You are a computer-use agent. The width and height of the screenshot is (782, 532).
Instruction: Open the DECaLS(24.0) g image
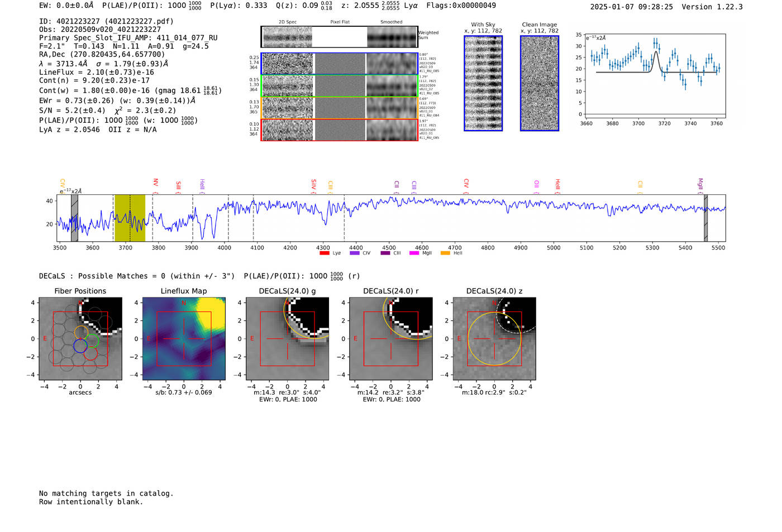tap(288, 338)
